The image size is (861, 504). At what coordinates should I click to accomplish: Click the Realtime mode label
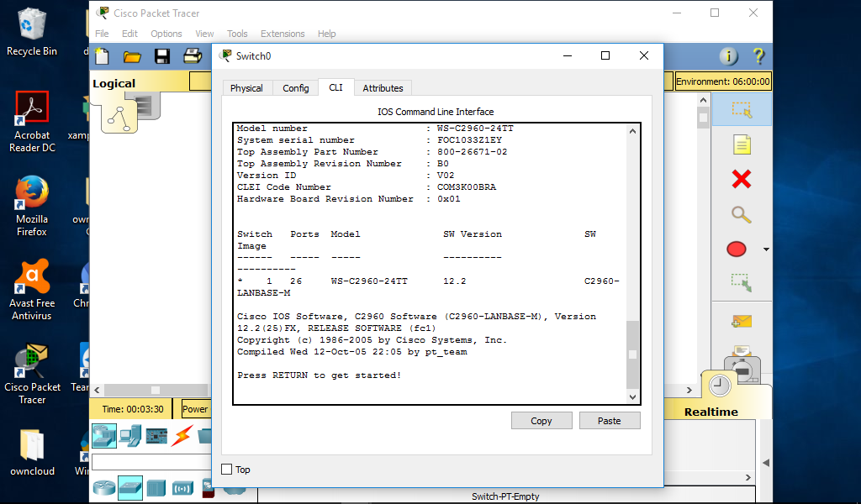pyautogui.click(x=711, y=412)
